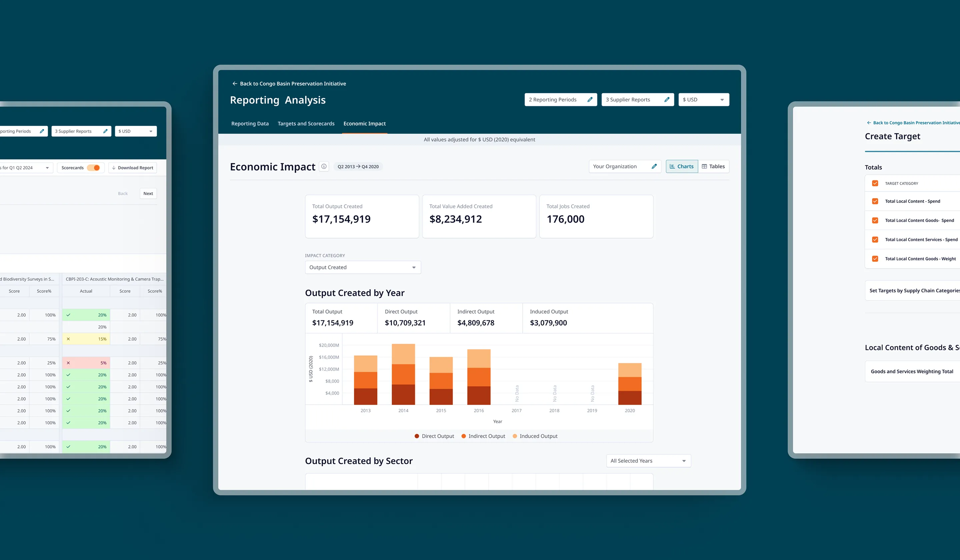960x560 pixels.
Task: Switch to Charts view button
Action: (682, 166)
